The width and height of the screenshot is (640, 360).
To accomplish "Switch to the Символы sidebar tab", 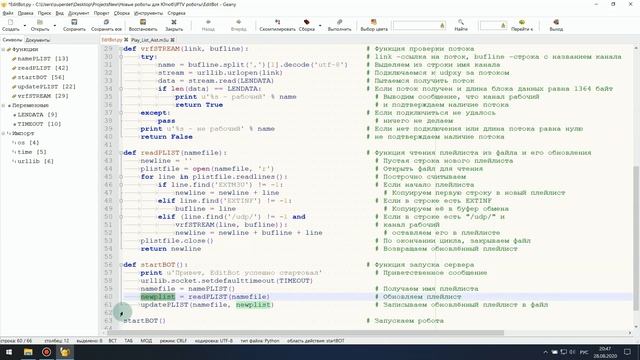I will [x=12, y=40].
